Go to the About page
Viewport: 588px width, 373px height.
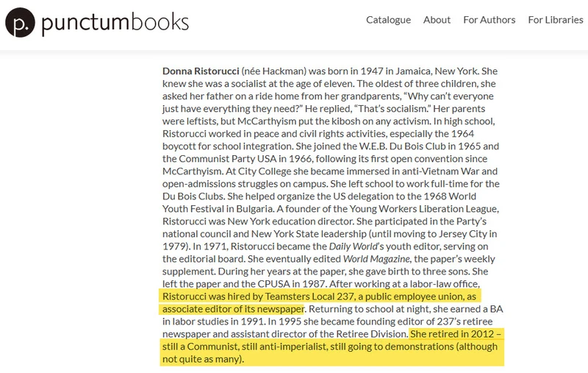437,20
